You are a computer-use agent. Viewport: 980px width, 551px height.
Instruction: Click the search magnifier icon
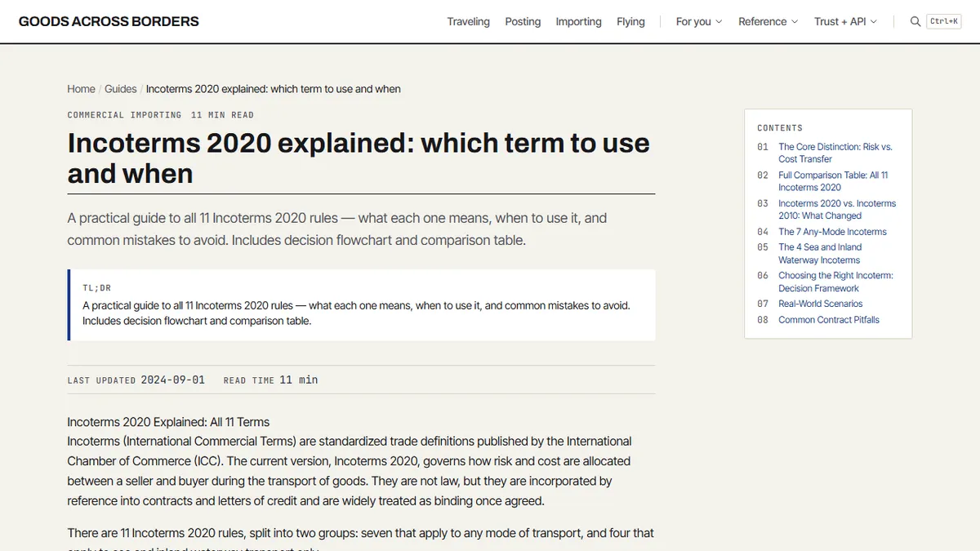tap(915, 22)
